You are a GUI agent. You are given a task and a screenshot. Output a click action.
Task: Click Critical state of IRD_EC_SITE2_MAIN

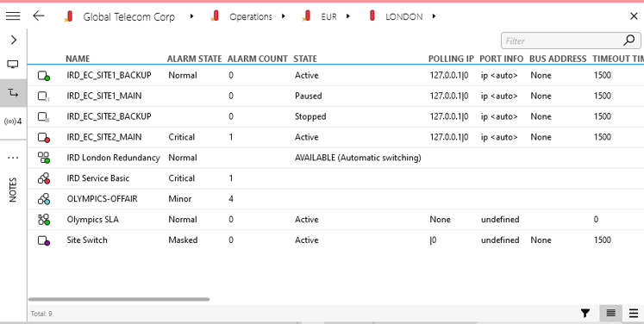point(181,137)
